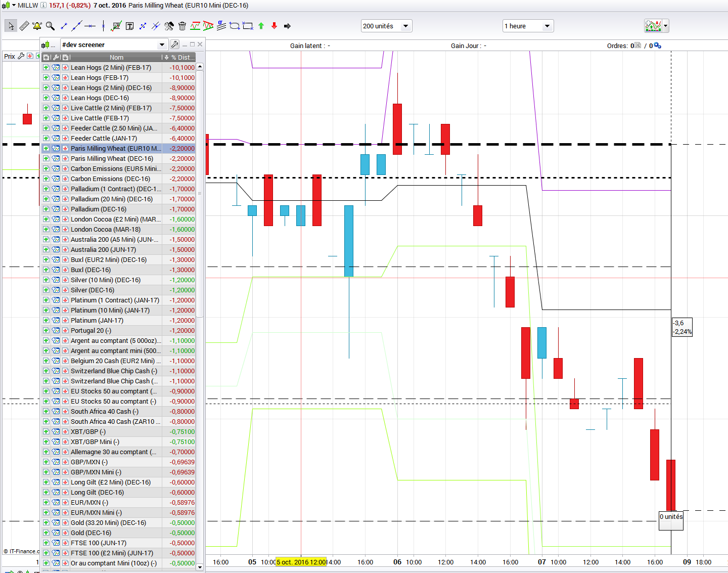This screenshot has width=728, height=573.
Task: Place a green up arrow marker
Action: tap(261, 26)
